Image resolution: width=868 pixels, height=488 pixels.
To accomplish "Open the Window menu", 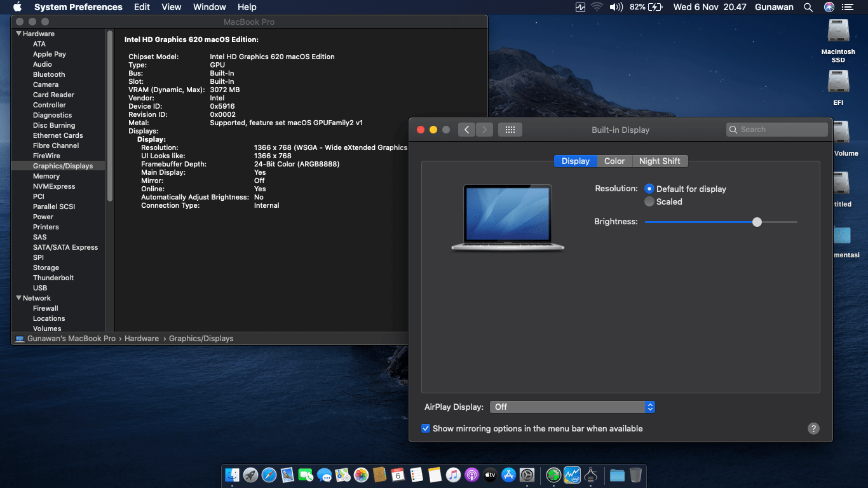I will [x=209, y=7].
